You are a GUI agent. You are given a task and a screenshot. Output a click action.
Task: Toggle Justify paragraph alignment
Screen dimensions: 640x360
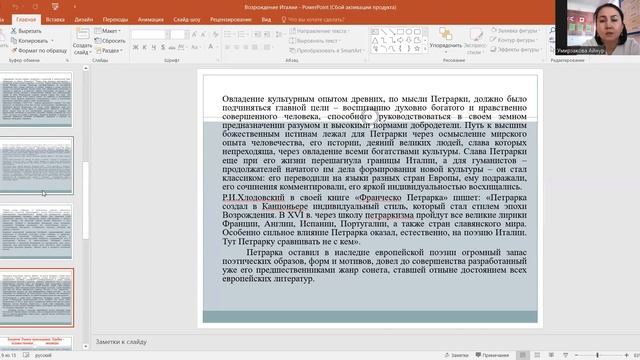click(255, 47)
